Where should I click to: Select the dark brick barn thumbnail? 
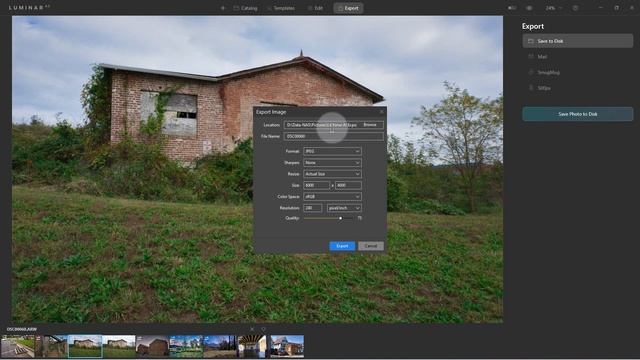click(x=152, y=347)
